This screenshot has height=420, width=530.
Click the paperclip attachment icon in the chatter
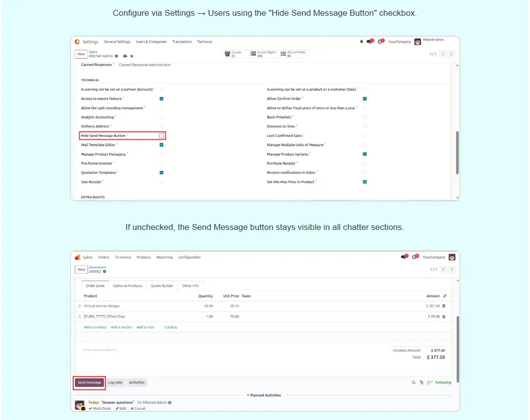tap(421, 383)
